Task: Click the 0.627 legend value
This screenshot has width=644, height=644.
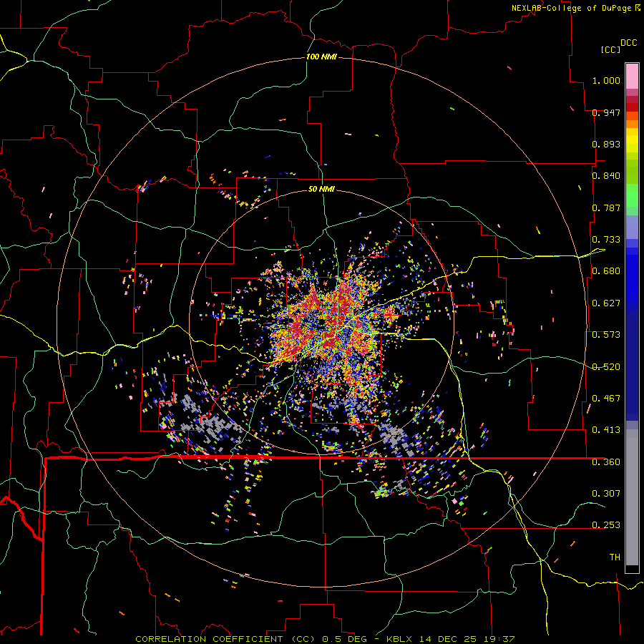Action: point(606,303)
